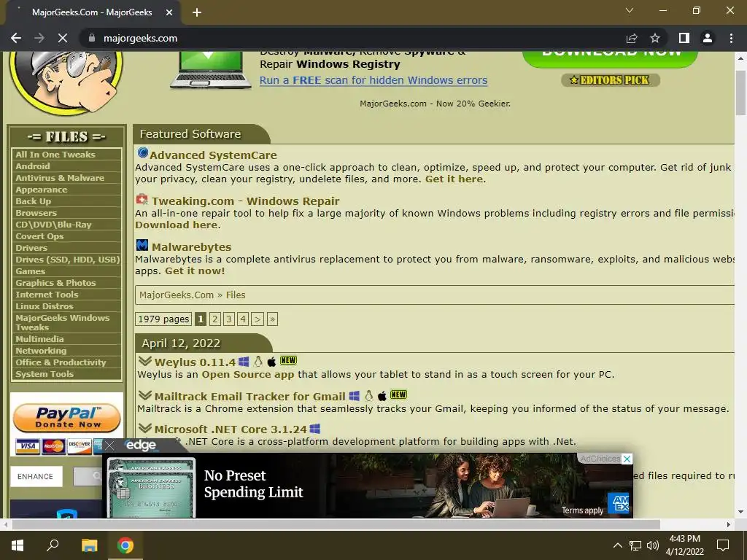The width and height of the screenshot is (747, 560).
Task: Open Windows Start menu
Action: pyautogui.click(x=18, y=545)
